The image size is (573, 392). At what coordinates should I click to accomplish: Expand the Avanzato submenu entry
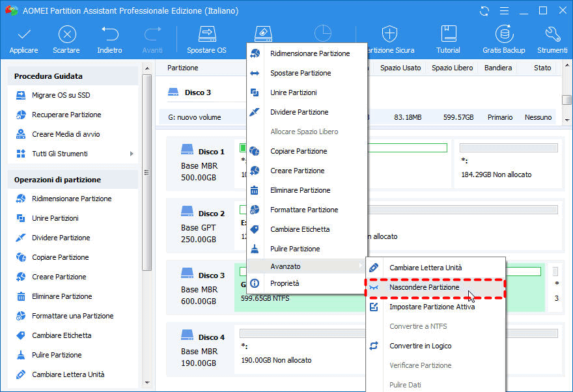tap(307, 266)
